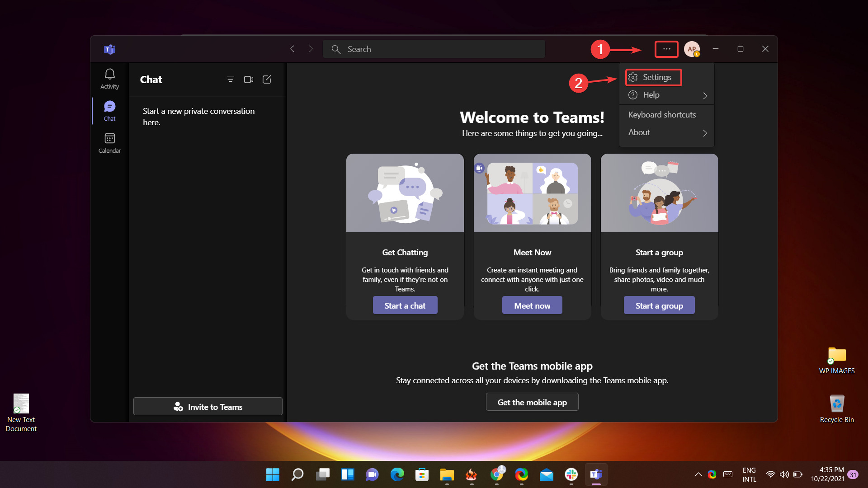Image resolution: width=868 pixels, height=488 pixels.
Task: Open Calendar in the left sidebar
Action: click(x=109, y=143)
